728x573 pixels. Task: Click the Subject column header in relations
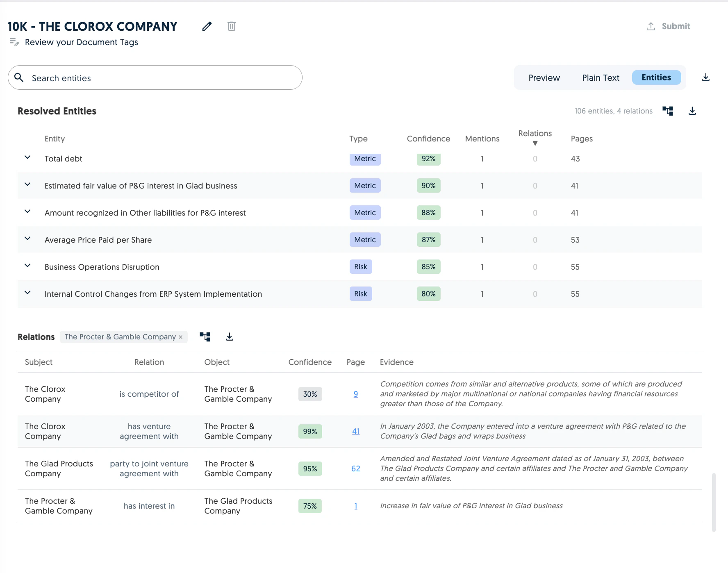pyautogui.click(x=39, y=362)
